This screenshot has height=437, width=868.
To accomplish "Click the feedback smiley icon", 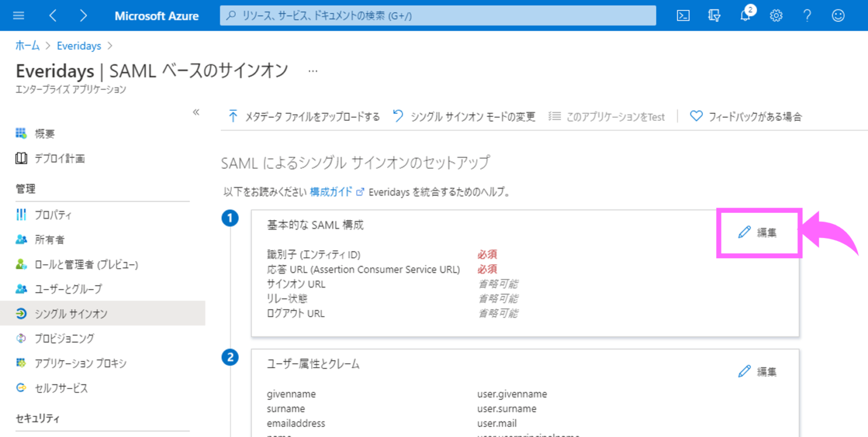I will (838, 16).
